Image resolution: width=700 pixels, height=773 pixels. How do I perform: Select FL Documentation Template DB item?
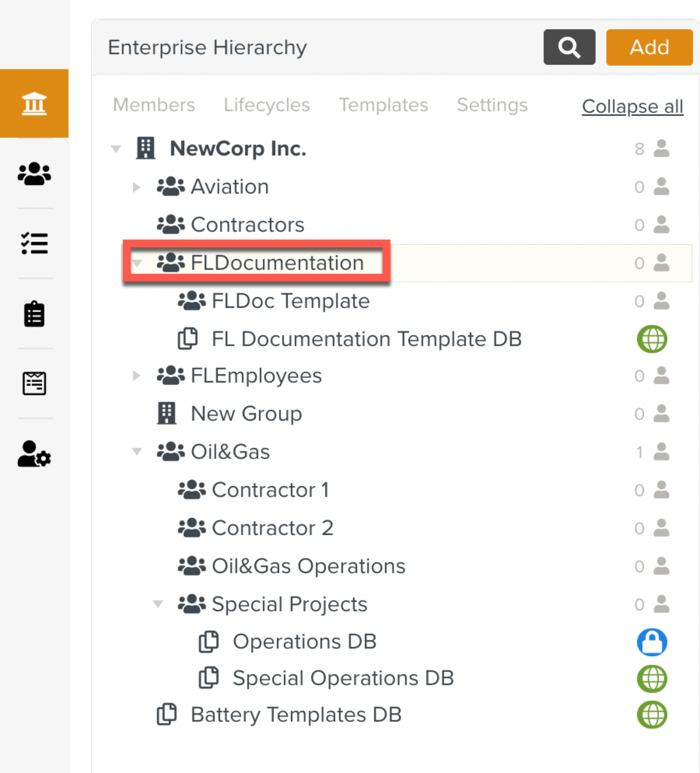coord(366,339)
